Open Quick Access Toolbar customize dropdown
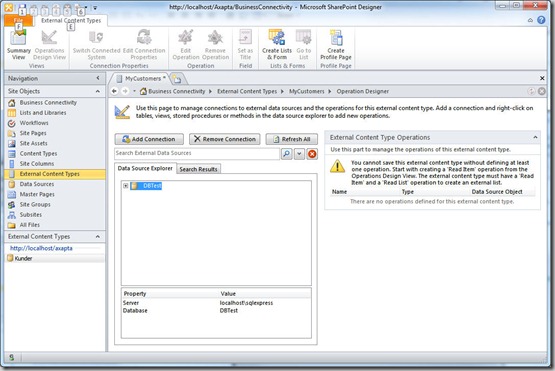The width and height of the screenshot is (555, 371). (95, 7)
